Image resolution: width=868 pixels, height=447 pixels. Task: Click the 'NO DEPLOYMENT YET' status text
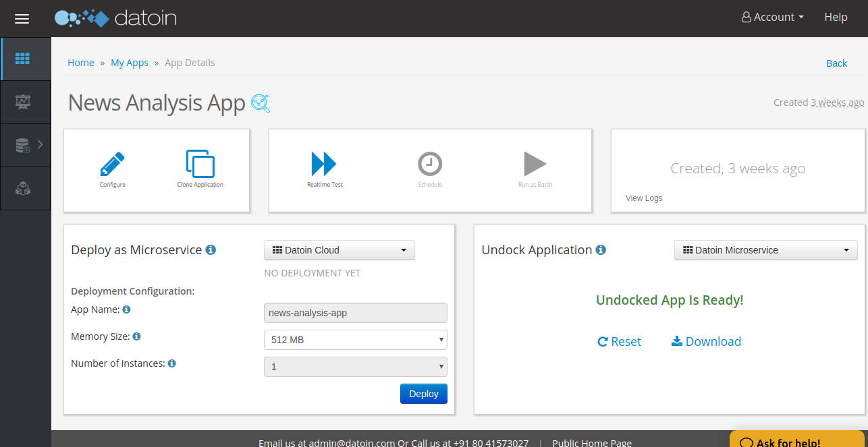tap(313, 273)
